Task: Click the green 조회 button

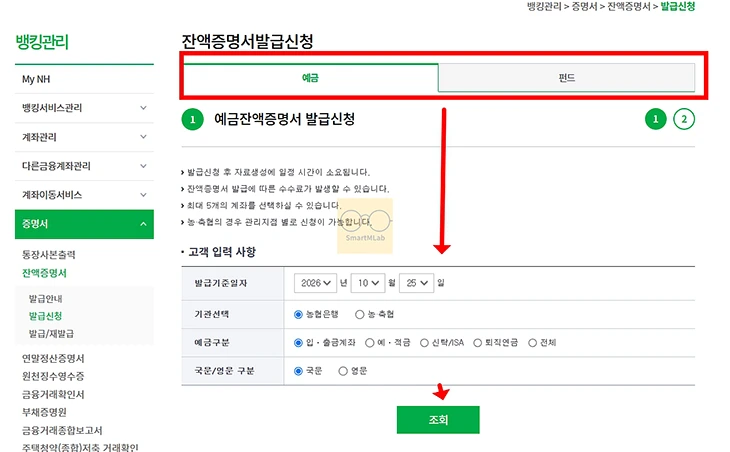Action: point(438,420)
